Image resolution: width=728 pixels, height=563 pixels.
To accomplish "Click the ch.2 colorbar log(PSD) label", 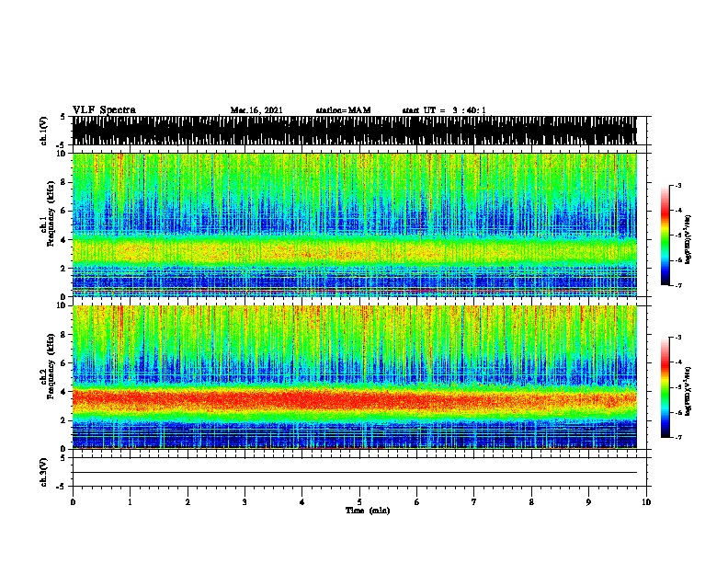I will pos(688,392).
